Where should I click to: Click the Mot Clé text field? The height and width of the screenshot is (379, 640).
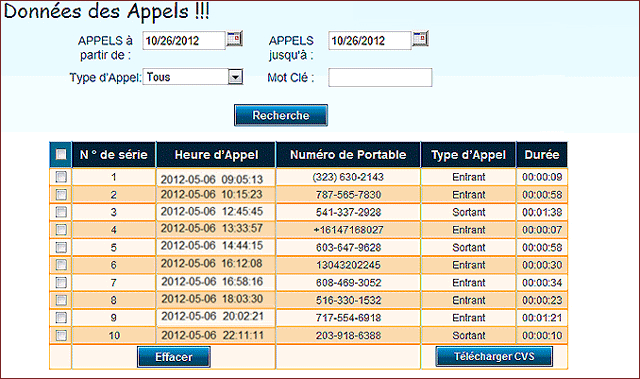pyautogui.click(x=380, y=78)
